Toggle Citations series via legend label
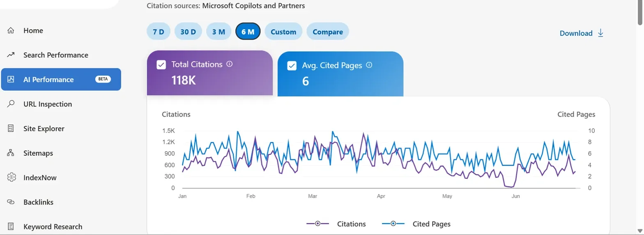This screenshot has width=644, height=235. click(352, 224)
